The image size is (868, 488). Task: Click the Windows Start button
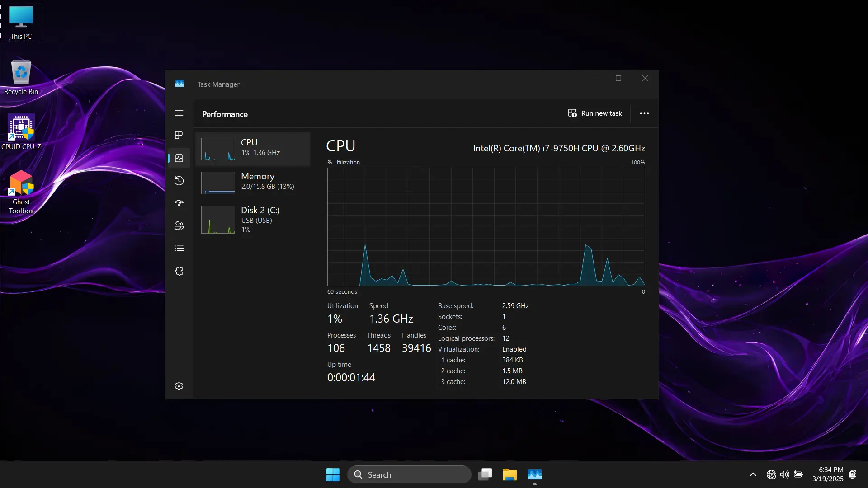[332, 474]
